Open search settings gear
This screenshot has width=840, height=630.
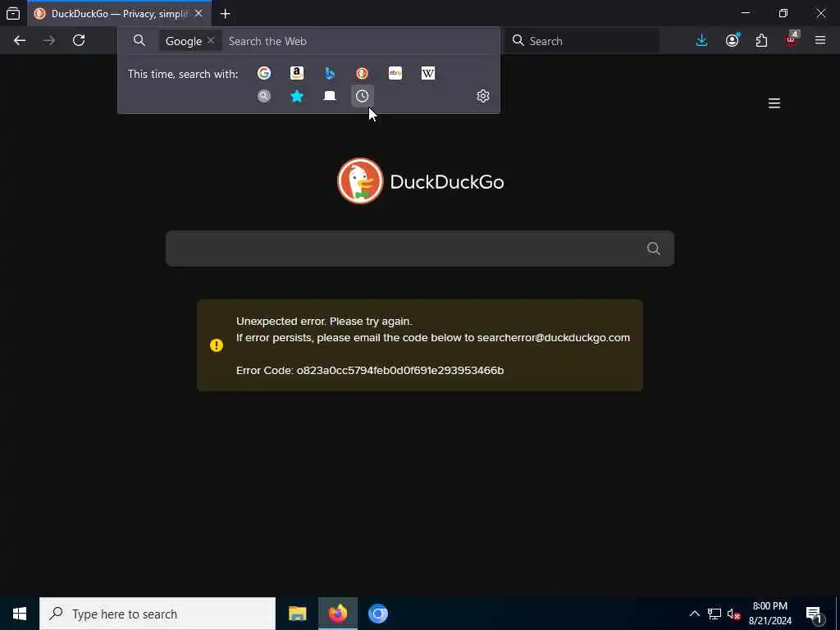click(482, 96)
